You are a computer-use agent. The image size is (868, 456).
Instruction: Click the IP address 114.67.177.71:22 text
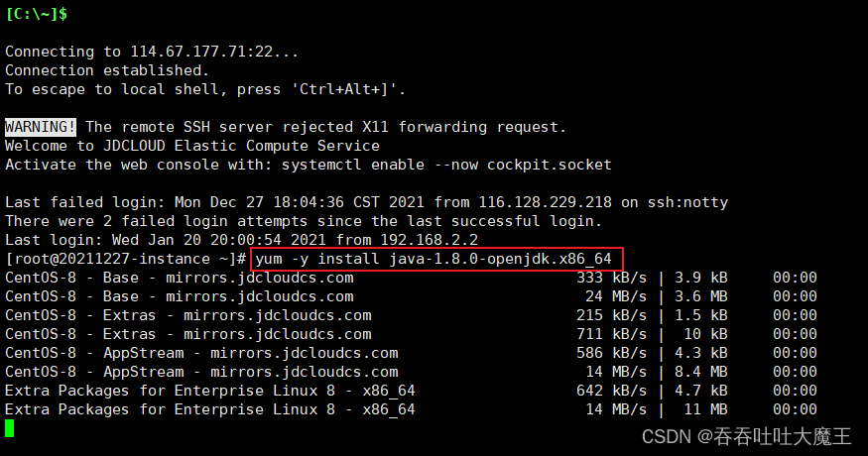(201, 52)
